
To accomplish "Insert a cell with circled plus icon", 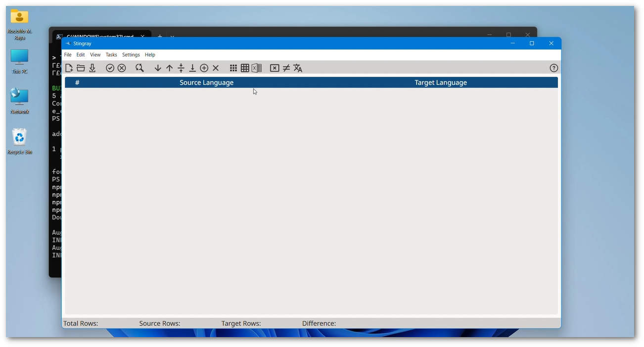I will [204, 68].
